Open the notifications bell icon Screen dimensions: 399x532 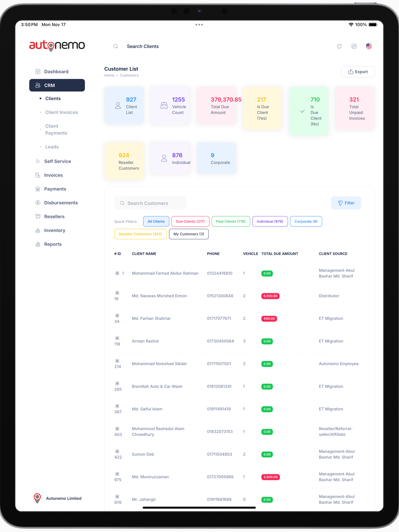[339, 46]
